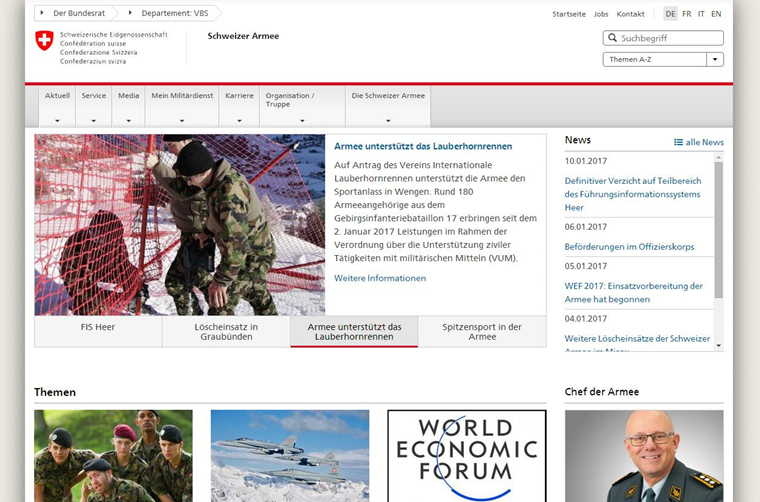Image resolution: width=760 pixels, height=502 pixels.
Task: Select Spitzensport in der Armee tab
Action: [x=482, y=331]
